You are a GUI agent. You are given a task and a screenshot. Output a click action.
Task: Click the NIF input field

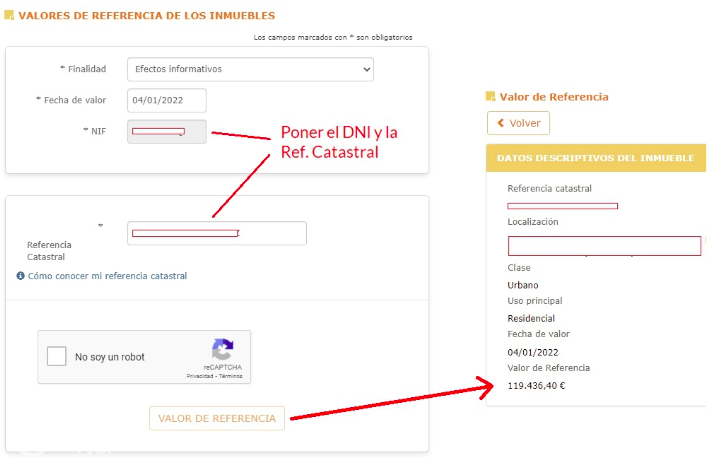point(166,132)
